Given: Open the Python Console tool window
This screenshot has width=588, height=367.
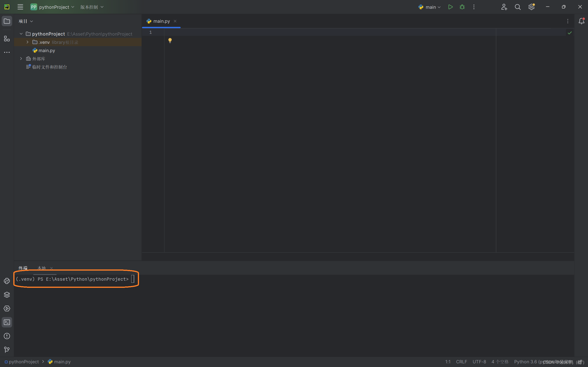Looking at the screenshot, I should pos(7,281).
